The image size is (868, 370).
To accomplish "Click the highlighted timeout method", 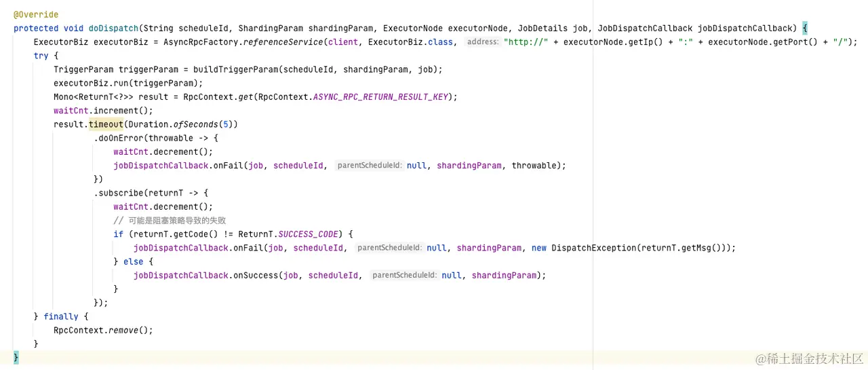I will pyautogui.click(x=106, y=124).
